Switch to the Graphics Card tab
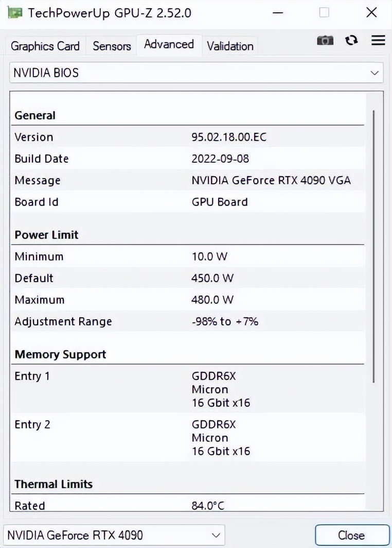 45,46
